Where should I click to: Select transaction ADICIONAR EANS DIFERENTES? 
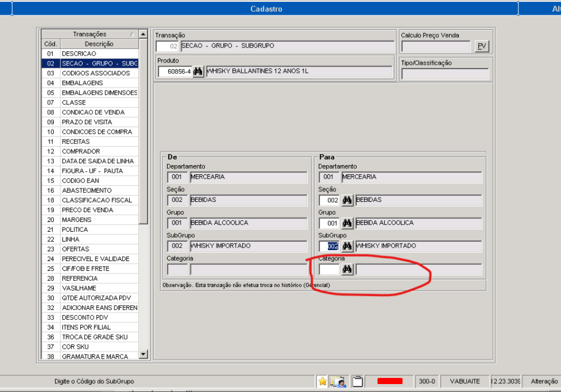pyautogui.click(x=90, y=308)
